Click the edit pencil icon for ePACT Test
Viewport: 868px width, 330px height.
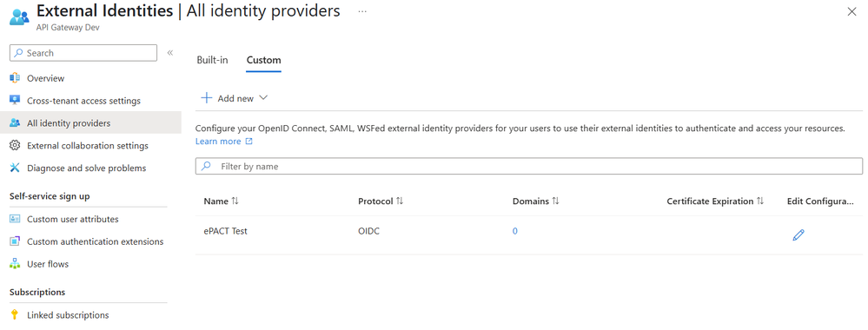coord(798,235)
